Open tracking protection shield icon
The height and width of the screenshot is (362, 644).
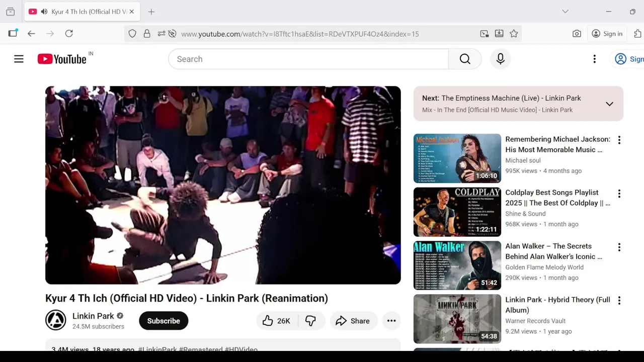tap(132, 34)
